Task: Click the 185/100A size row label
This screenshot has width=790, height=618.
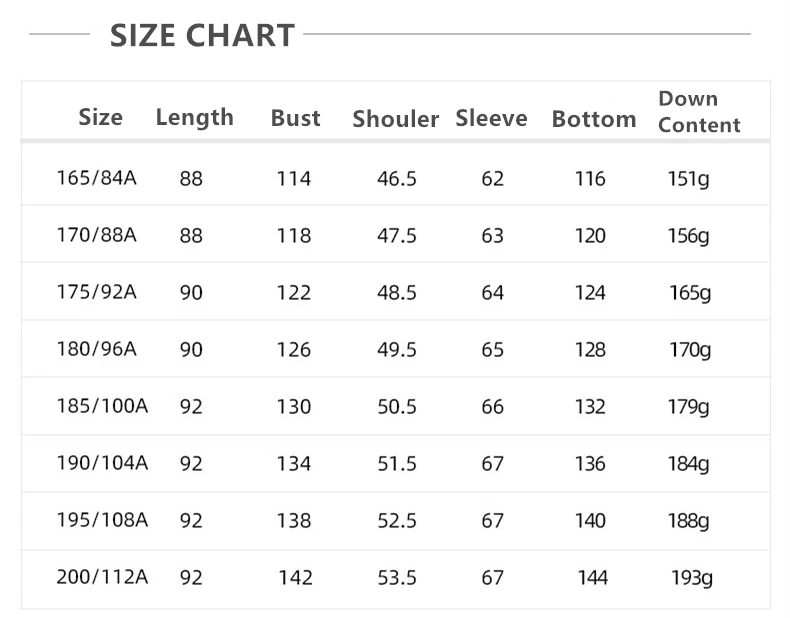Action: coord(102,405)
